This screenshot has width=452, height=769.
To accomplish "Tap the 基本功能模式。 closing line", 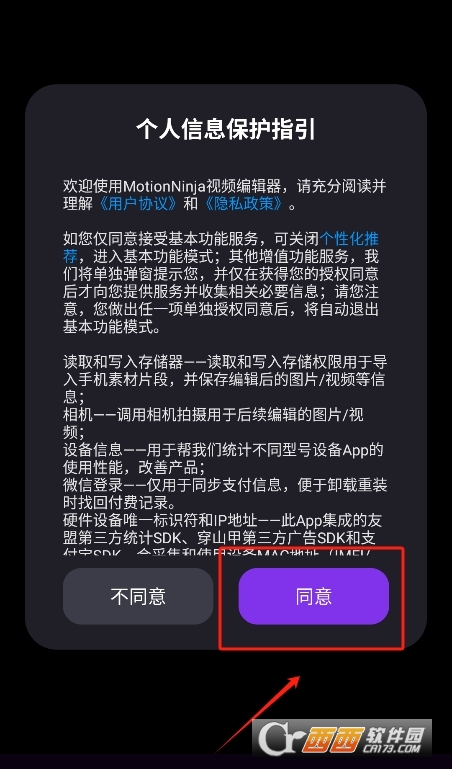I will point(112,327).
